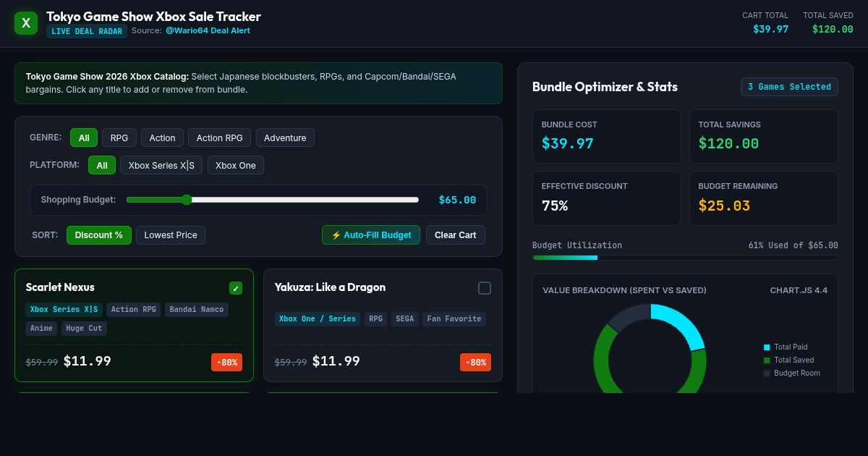Open the @Wario64 Deal Alert link
868x456 pixels.
coord(208,30)
